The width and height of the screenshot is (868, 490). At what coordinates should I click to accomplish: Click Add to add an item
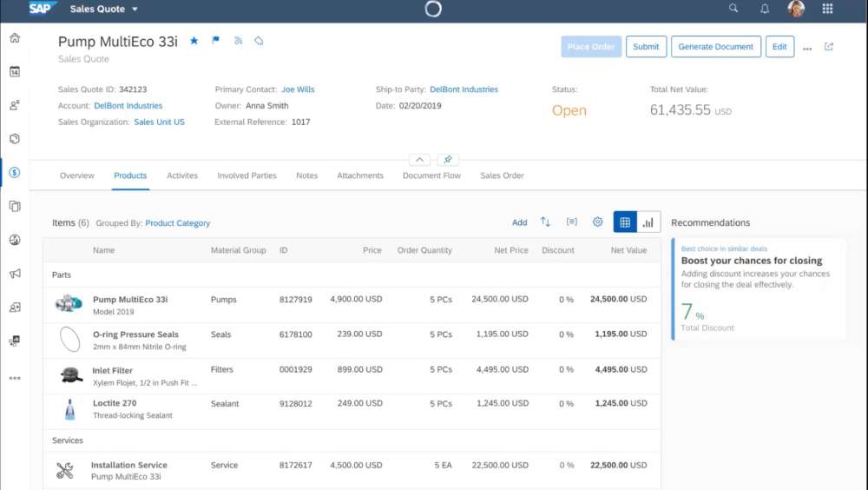click(x=519, y=222)
